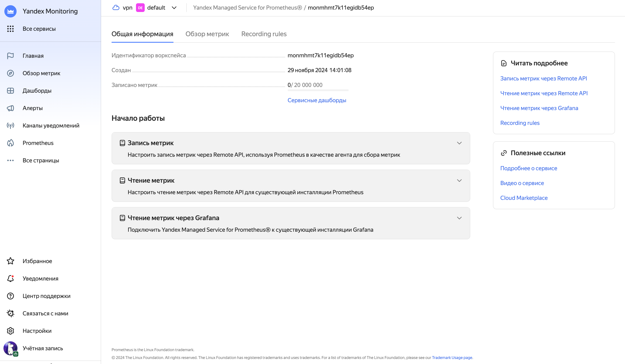Screen dimensions: 625x364
Task: Open Чтение метрик через Remote API link
Action: pos(544,93)
